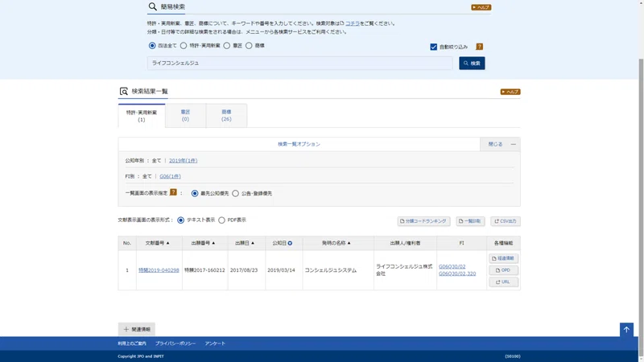The width and height of the screenshot is (644, 362).
Task: Click the keyword field containing ライフコンシェルジュ
Action: 299,64
